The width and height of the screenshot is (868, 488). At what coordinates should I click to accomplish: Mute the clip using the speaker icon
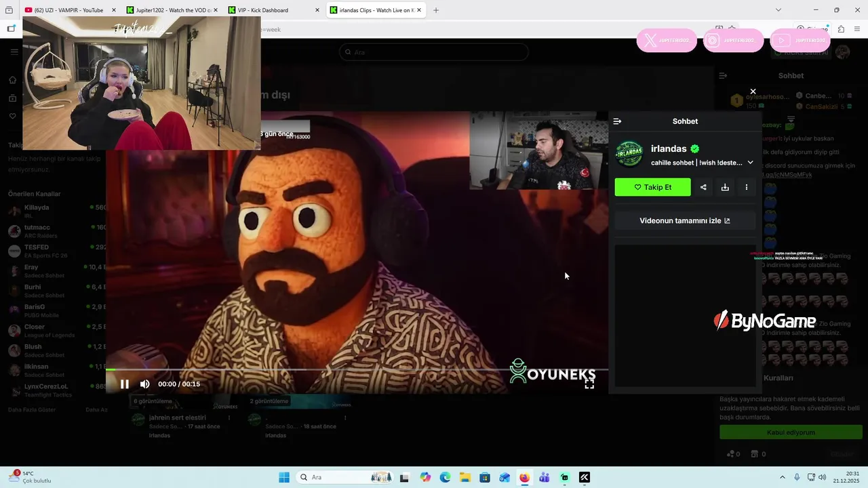click(x=145, y=384)
